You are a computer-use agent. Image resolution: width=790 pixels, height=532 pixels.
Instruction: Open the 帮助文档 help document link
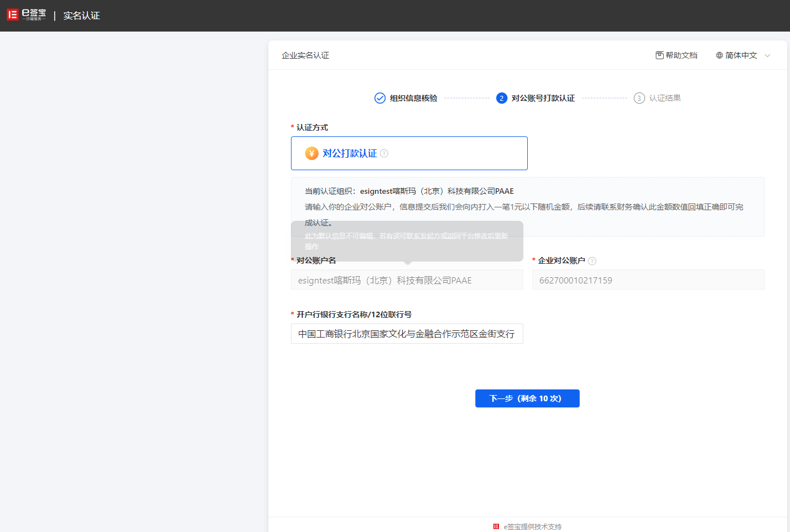click(676, 55)
